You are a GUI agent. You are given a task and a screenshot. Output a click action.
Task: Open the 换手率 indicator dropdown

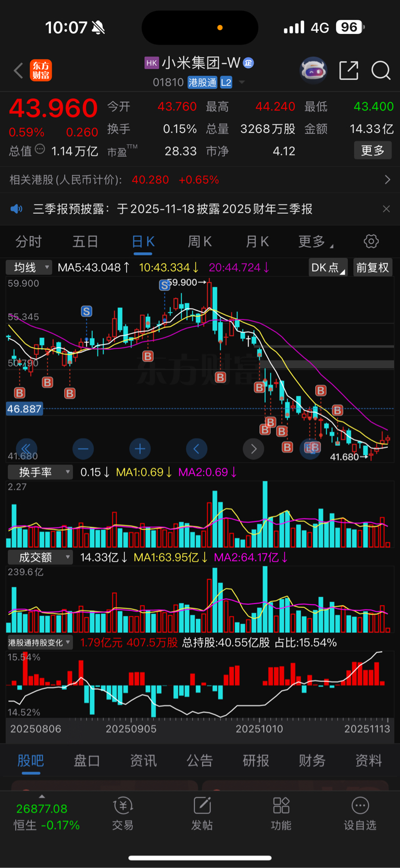(x=40, y=472)
